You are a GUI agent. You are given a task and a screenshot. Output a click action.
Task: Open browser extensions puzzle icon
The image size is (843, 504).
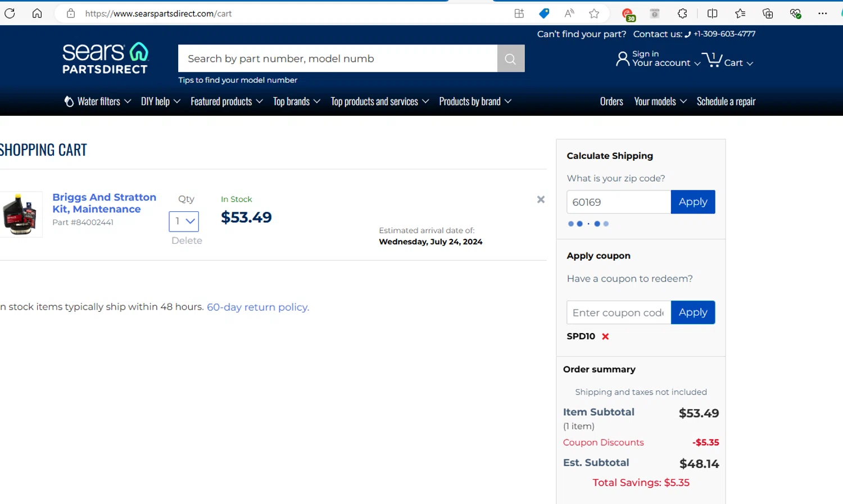[x=682, y=13]
